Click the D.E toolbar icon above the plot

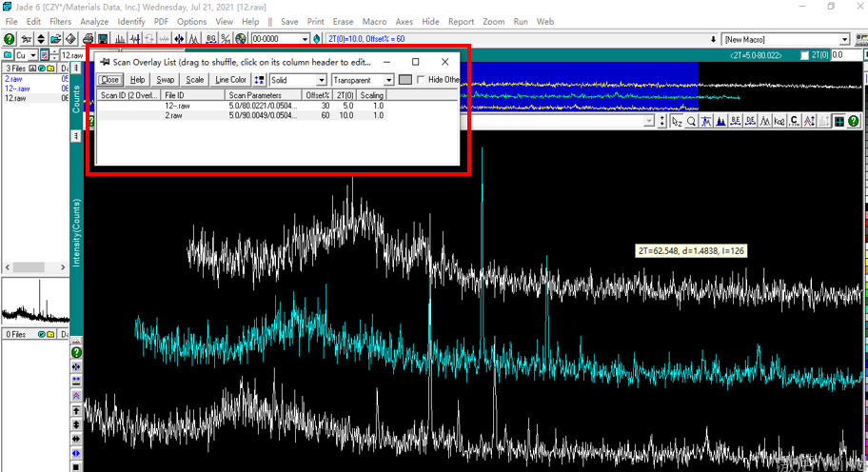[750, 121]
